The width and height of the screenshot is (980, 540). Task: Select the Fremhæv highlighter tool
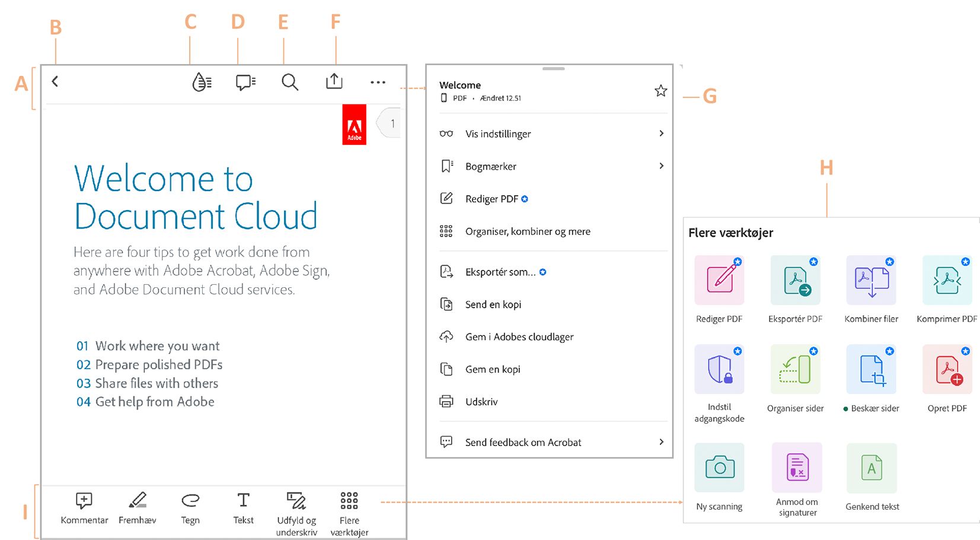click(x=138, y=507)
